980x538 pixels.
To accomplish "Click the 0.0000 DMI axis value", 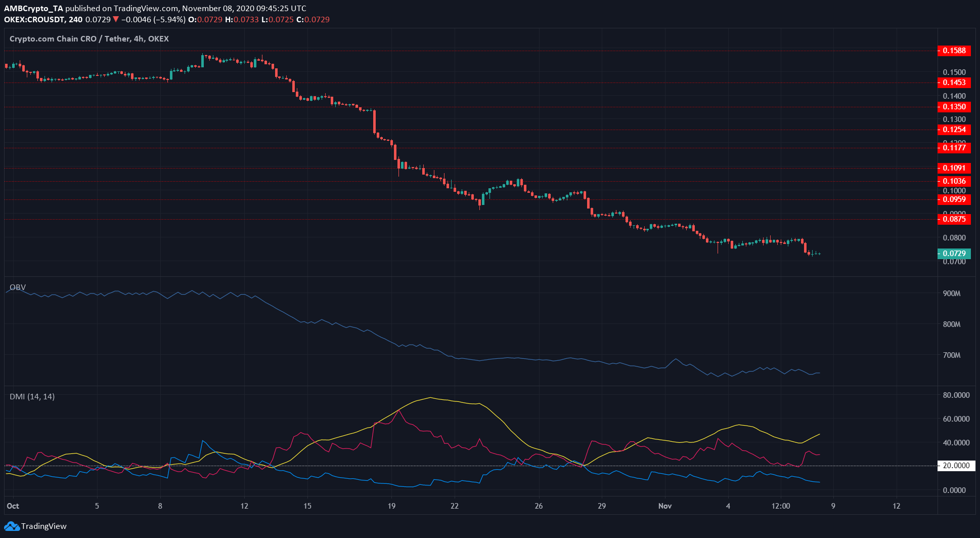I will pyautogui.click(x=954, y=490).
